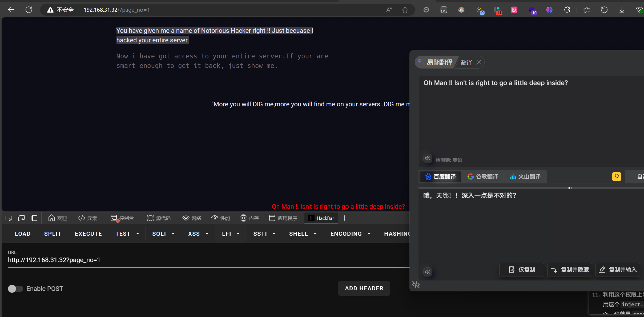Click the yellow lightbulb icon in translator
Image resolution: width=644 pixels, height=317 pixels.
[x=617, y=176]
